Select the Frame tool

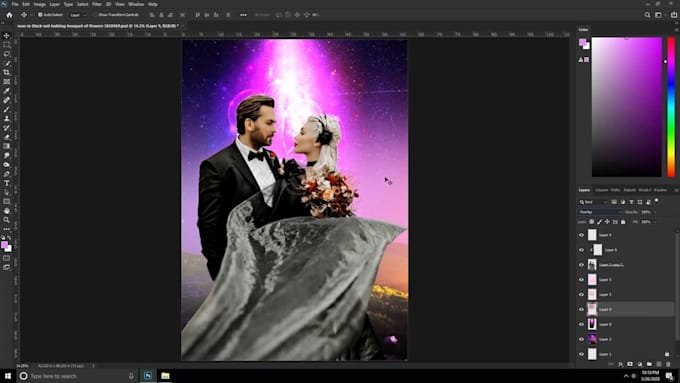click(x=7, y=82)
